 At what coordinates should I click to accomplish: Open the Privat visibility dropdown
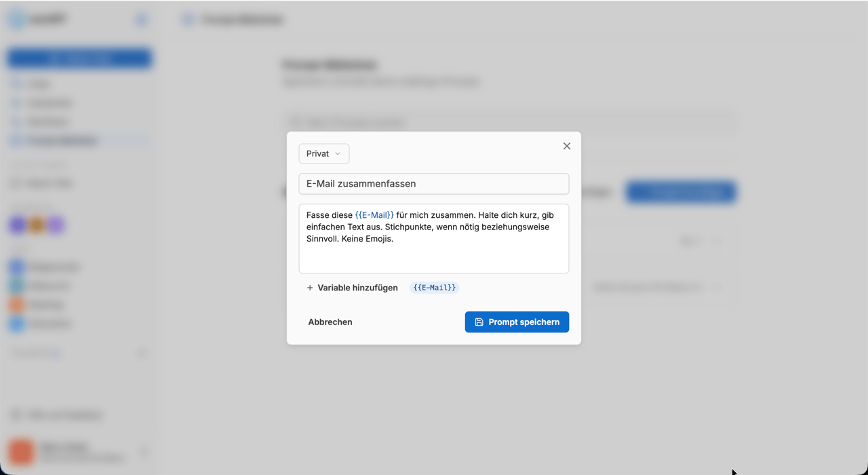[x=324, y=153]
